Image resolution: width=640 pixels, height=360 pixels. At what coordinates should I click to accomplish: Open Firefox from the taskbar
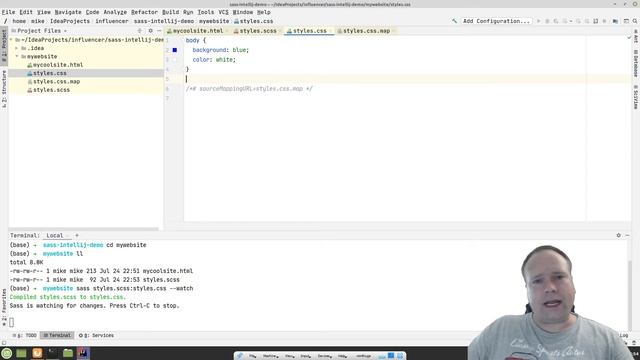click(37, 353)
